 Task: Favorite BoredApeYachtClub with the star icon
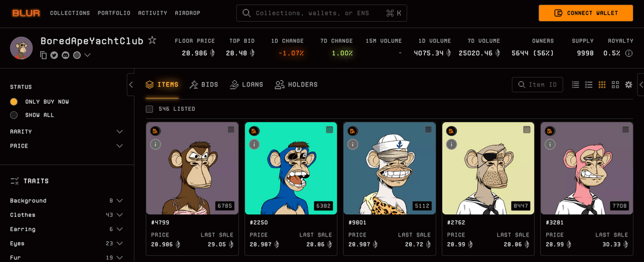point(152,40)
